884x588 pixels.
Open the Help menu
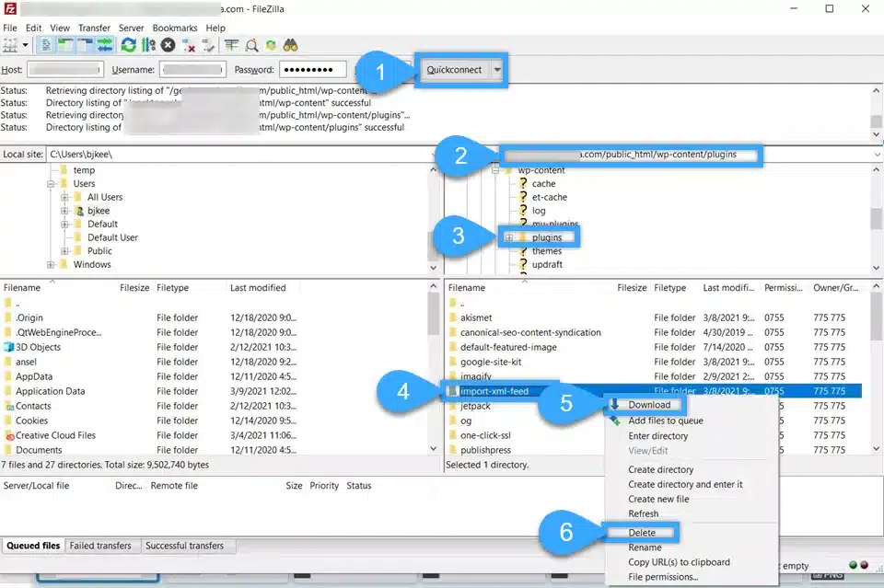point(215,28)
